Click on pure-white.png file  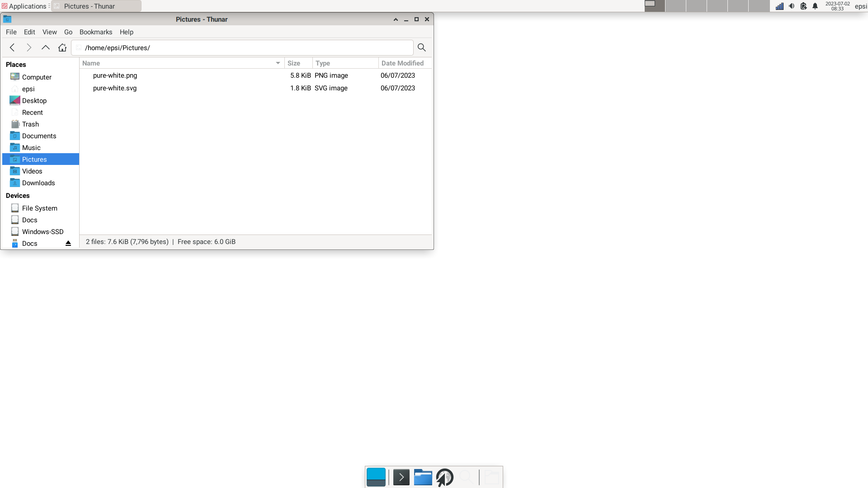coord(115,75)
